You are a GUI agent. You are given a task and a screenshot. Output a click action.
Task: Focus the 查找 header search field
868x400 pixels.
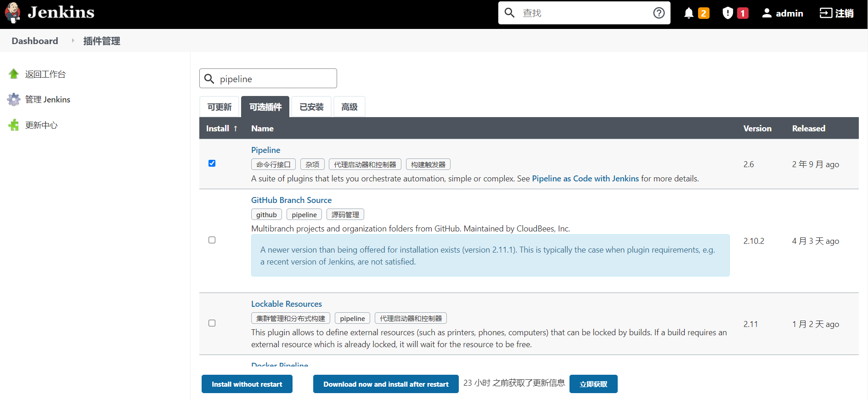pos(584,13)
